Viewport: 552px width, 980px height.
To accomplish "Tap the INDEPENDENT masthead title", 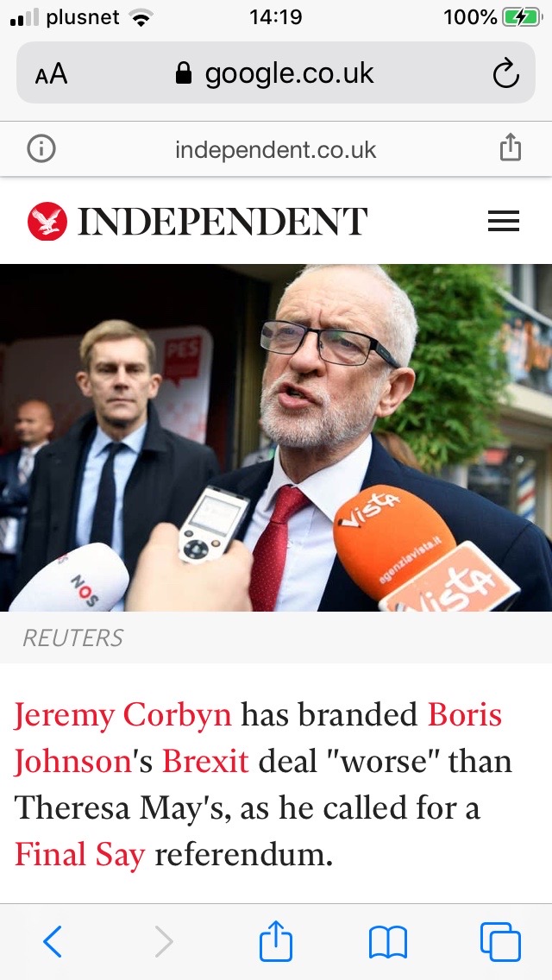I will click(222, 221).
